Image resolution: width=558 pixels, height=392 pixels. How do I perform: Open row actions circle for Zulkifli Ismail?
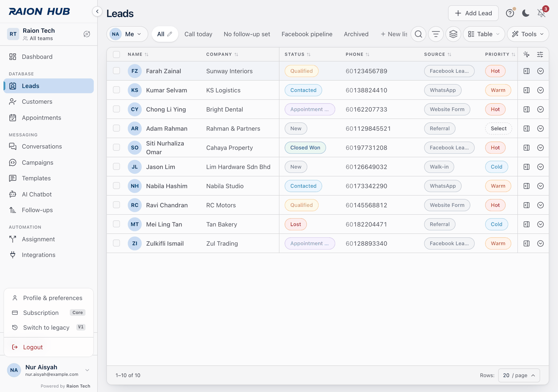[x=541, y=244]
